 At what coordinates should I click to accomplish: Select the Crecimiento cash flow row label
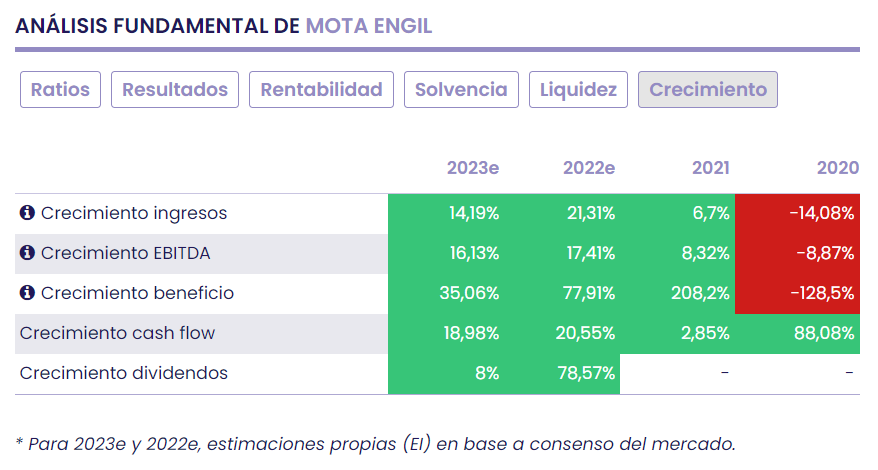117,333
